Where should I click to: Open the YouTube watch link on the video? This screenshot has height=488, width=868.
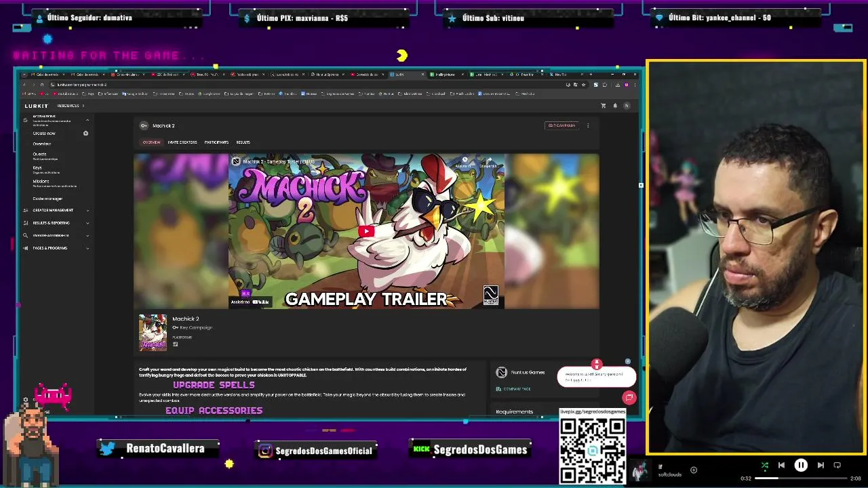click(250, 302)
